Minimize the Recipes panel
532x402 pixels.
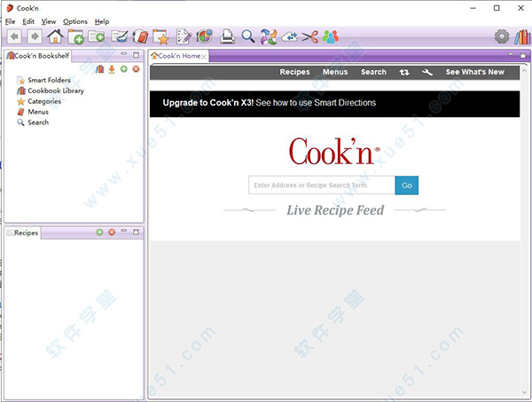point(124,231)
